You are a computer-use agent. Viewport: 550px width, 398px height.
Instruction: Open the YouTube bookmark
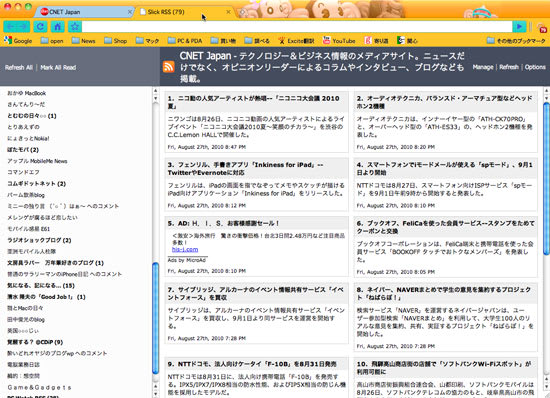[339, 41]
